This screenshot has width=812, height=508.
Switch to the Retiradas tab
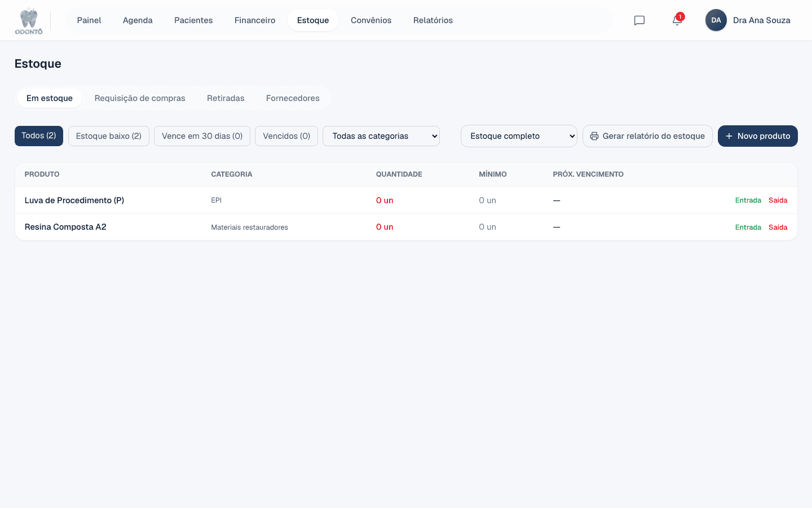point(226,98)
